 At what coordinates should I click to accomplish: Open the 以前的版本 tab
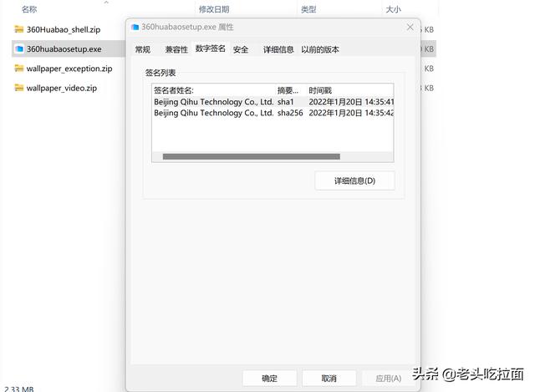point(320,49)
